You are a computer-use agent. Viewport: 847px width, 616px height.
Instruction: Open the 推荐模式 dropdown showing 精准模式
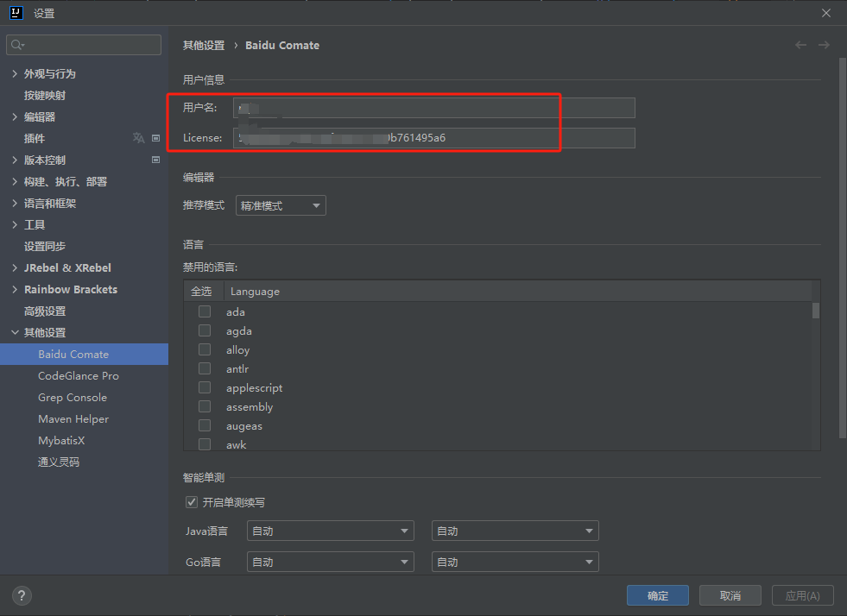281,205
